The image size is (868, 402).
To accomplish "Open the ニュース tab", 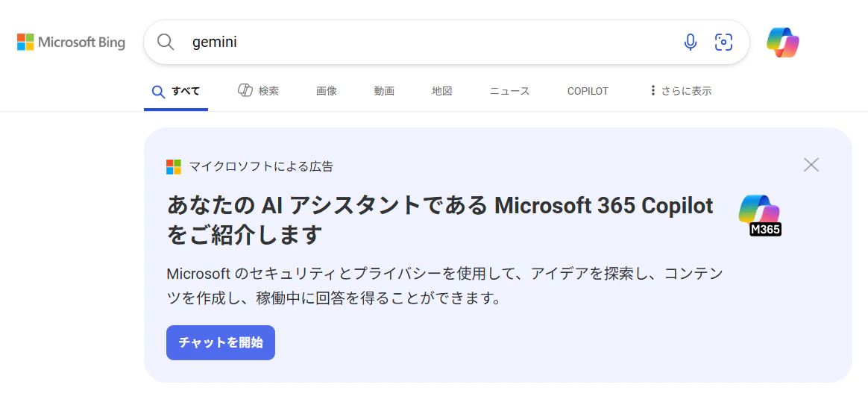I will pyautogui.click(x=510, y=91).
